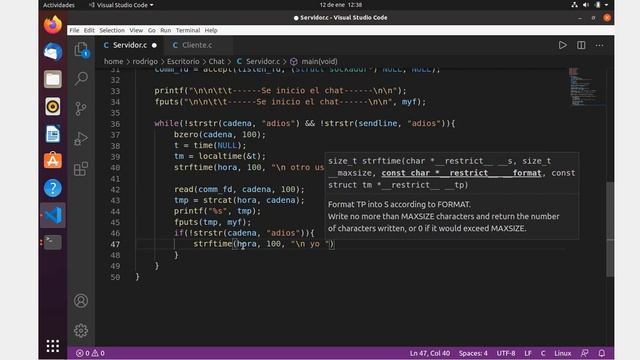Split the editor to the right
The image size is (640, 360).
581,45
